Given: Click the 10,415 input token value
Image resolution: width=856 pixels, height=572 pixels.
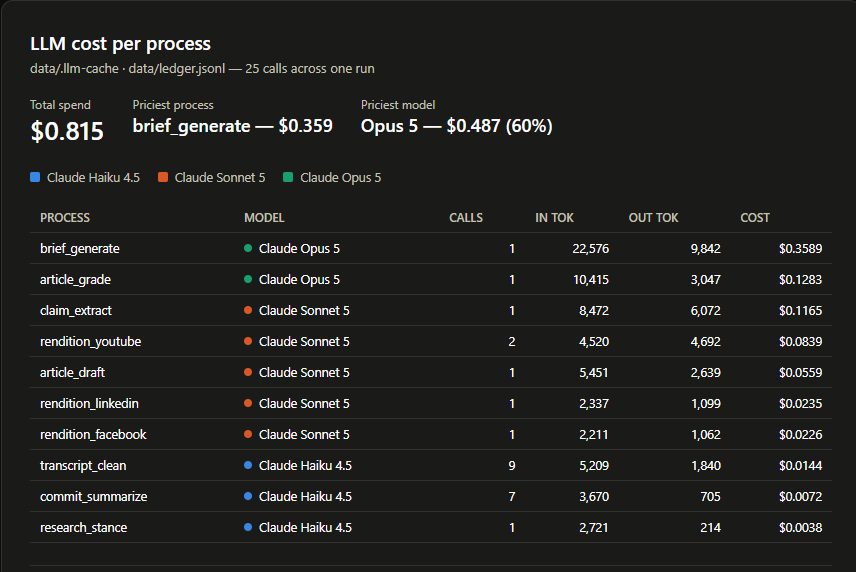Looking at the screenshot, I should click(x=591, y=280).
